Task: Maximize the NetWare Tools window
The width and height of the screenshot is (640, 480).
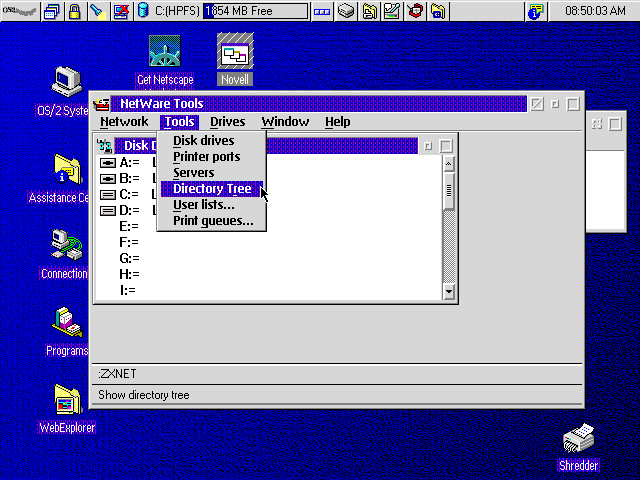Action: coord(573,104)
